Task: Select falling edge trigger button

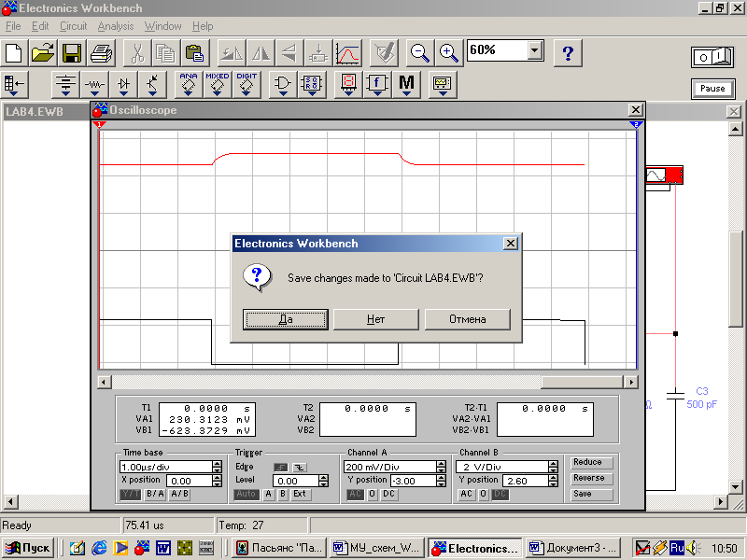Action: click(x=300, y=468)
